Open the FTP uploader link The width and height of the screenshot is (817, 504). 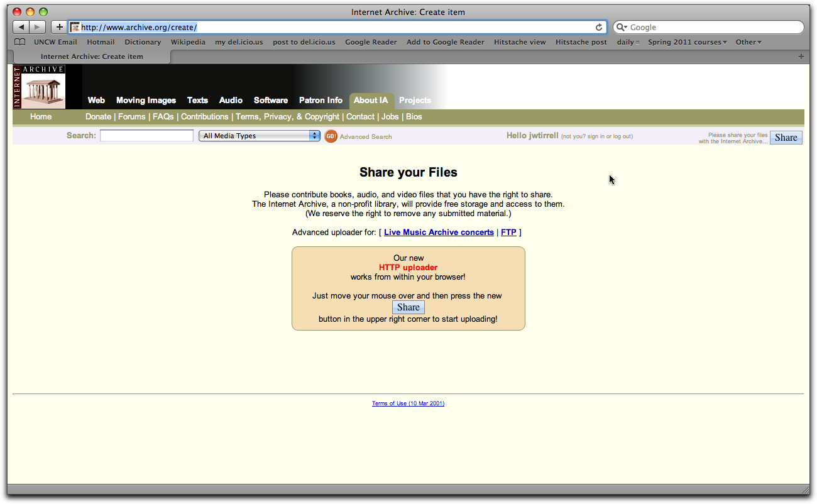click(x=508, y=233)
